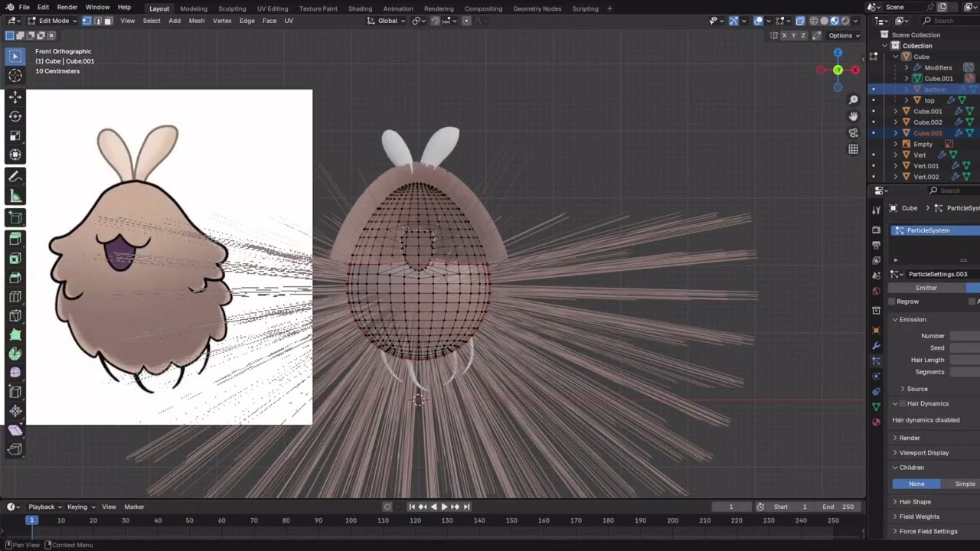
Task: Toggle the magnet snapping button
Action: [x=435, y=21]
